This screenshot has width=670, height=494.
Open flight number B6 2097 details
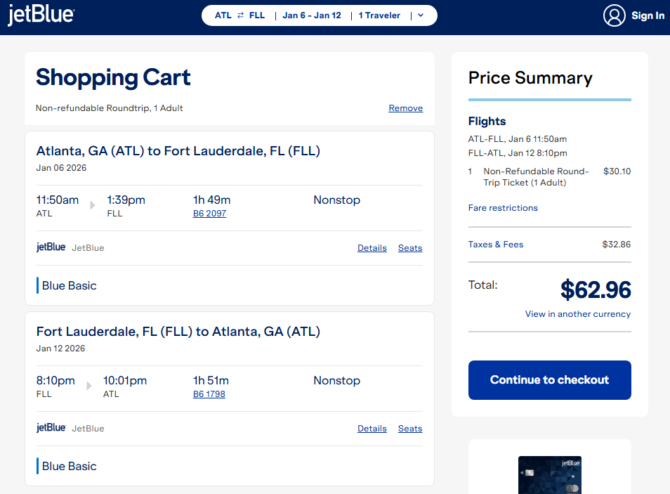209,214
